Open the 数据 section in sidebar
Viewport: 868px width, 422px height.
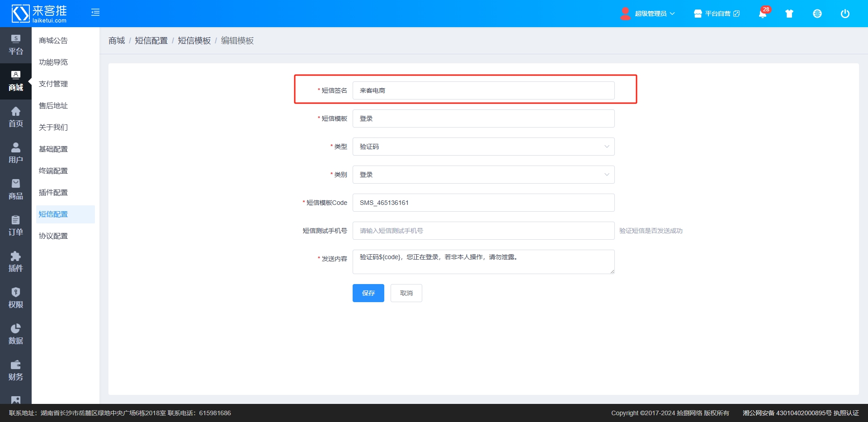point(15,334)
